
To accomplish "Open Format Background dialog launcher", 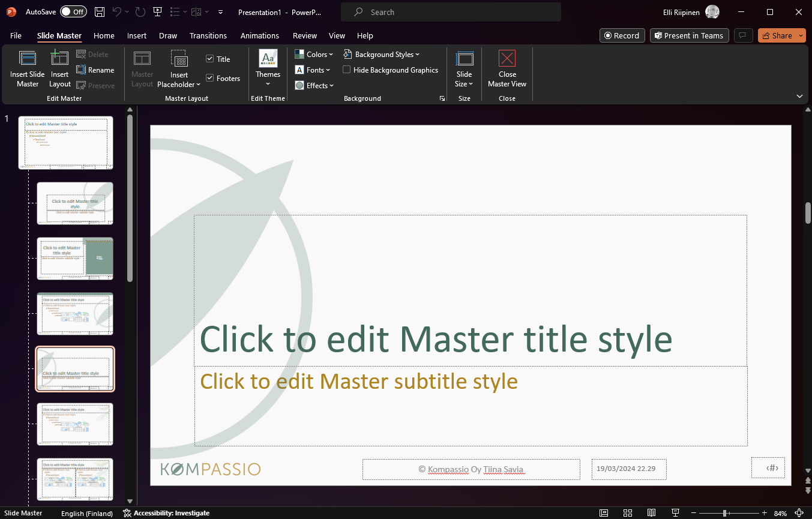I will pyautogui.click(x=442, y=98).
